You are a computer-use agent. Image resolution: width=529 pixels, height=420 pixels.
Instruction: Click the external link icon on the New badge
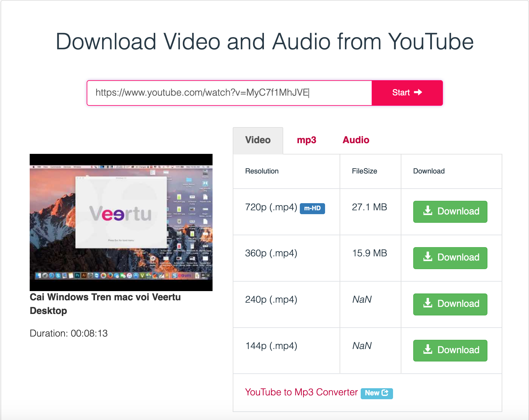pos(385,393)
